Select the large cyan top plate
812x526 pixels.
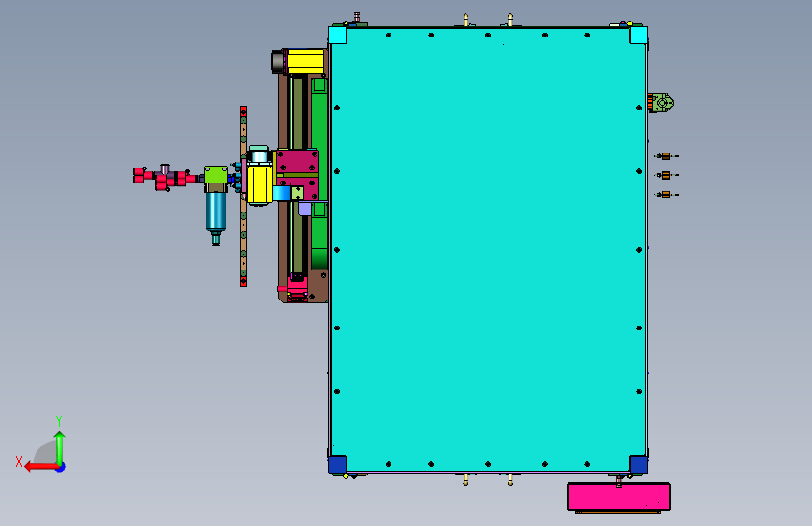point(488,250)
